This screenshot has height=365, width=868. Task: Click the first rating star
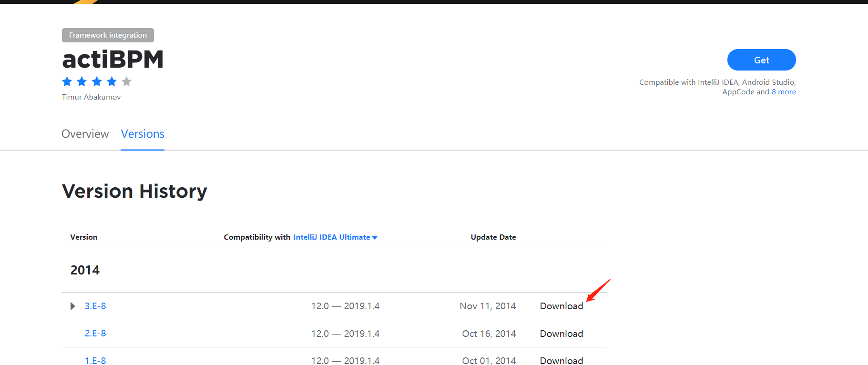pos(67,81)
